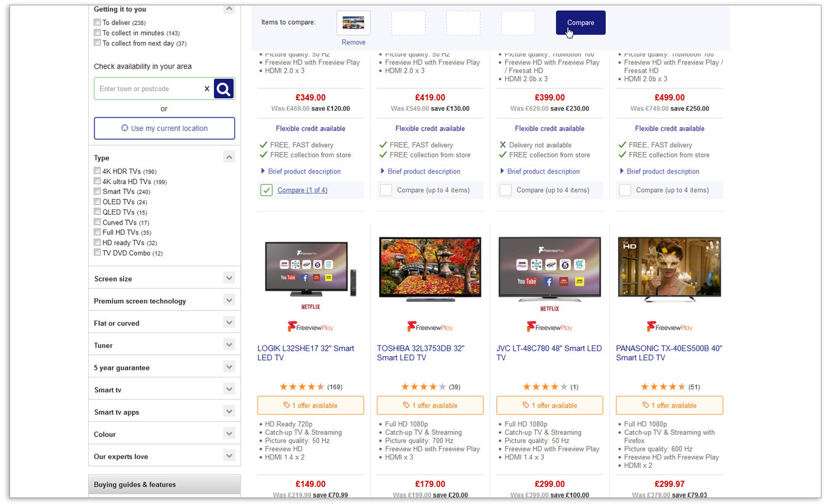Click the compared TV thumbnail in compare bar
This screenshot has width=828, height=504.
(x=354, y=23)
